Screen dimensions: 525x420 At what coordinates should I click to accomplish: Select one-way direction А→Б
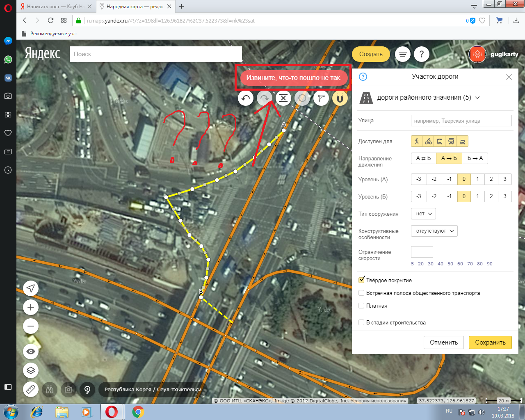click(x=449, y=158)
